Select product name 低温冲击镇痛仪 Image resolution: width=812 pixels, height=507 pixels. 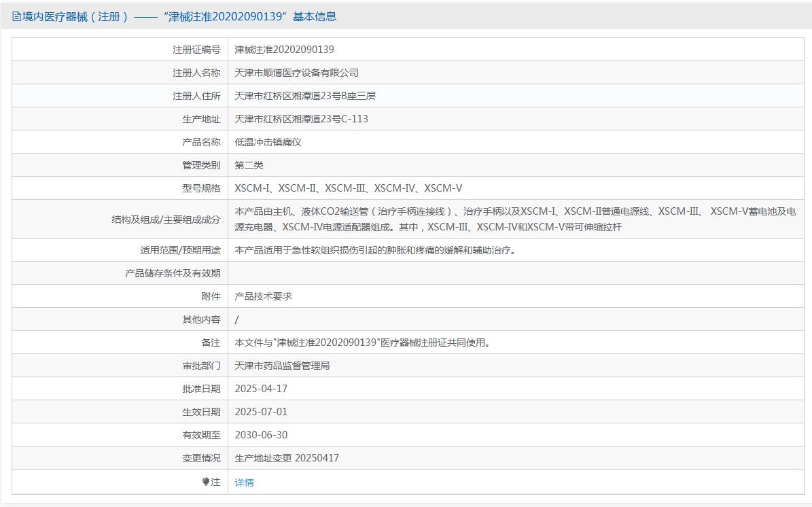coord(268,142)
